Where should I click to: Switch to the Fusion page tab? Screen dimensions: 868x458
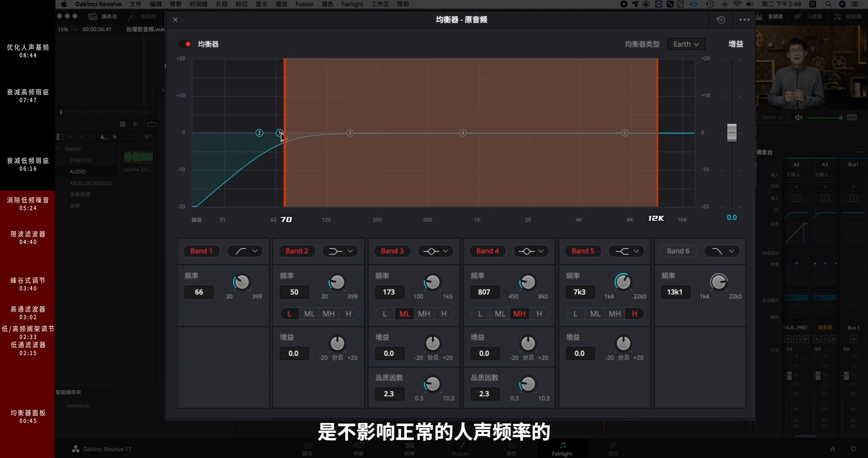[x=460, y=449]
